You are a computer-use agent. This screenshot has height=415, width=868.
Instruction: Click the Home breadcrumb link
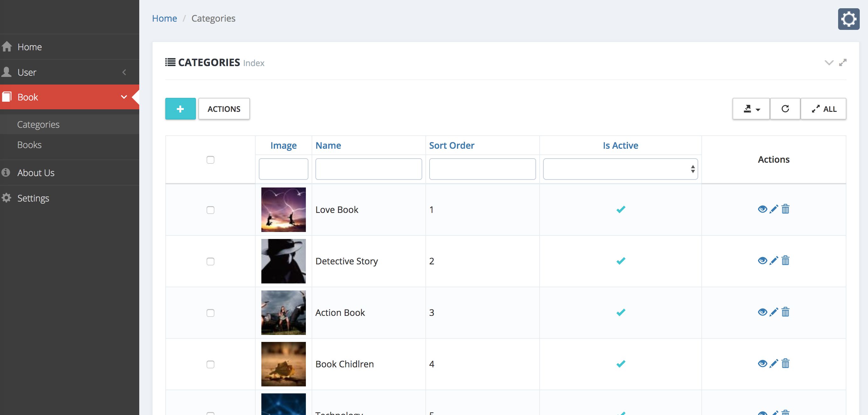click(164, 18)
